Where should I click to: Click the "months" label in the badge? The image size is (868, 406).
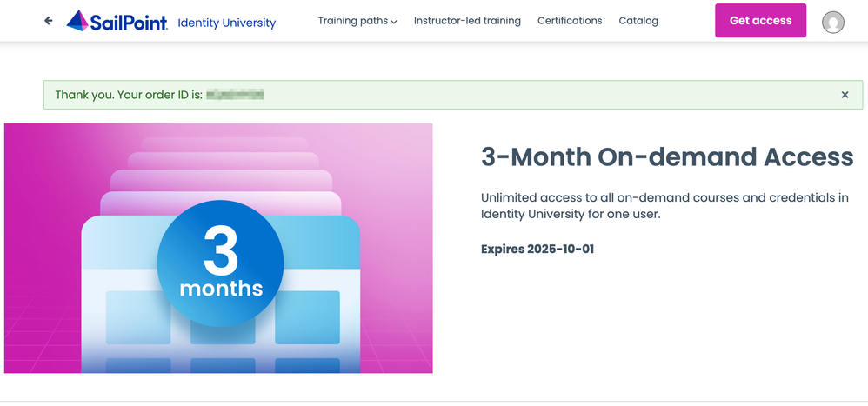[x=221, y=288]
